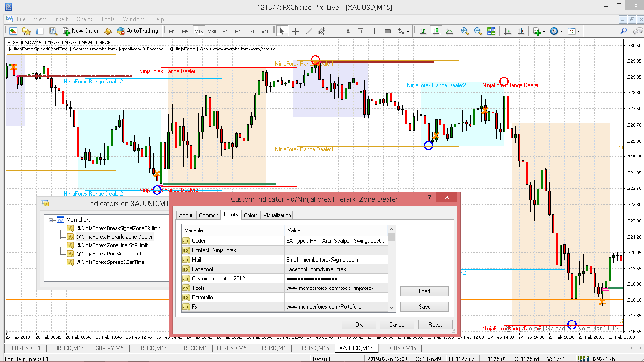Select the crosshair tool

[295, 31]
